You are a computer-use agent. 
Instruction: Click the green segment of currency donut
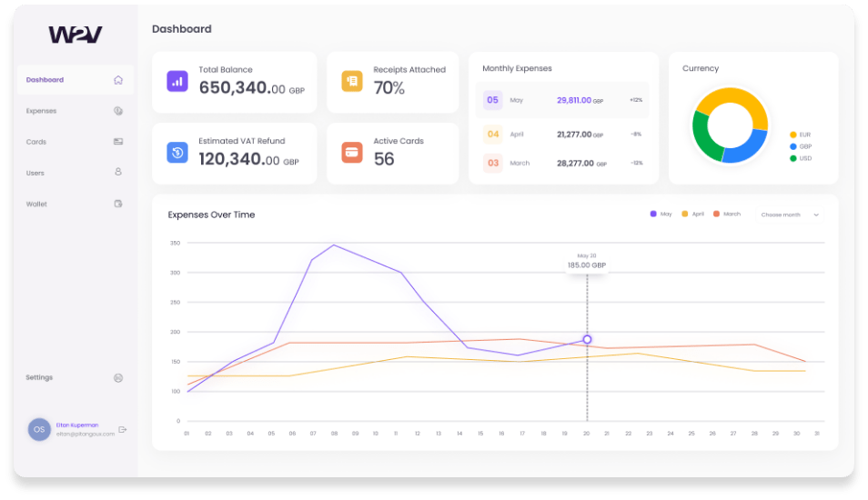[703, 136]
